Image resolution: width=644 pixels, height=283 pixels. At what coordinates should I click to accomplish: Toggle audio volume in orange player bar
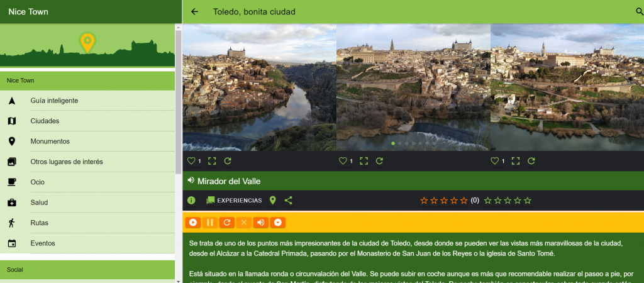(x=260, y=223)
